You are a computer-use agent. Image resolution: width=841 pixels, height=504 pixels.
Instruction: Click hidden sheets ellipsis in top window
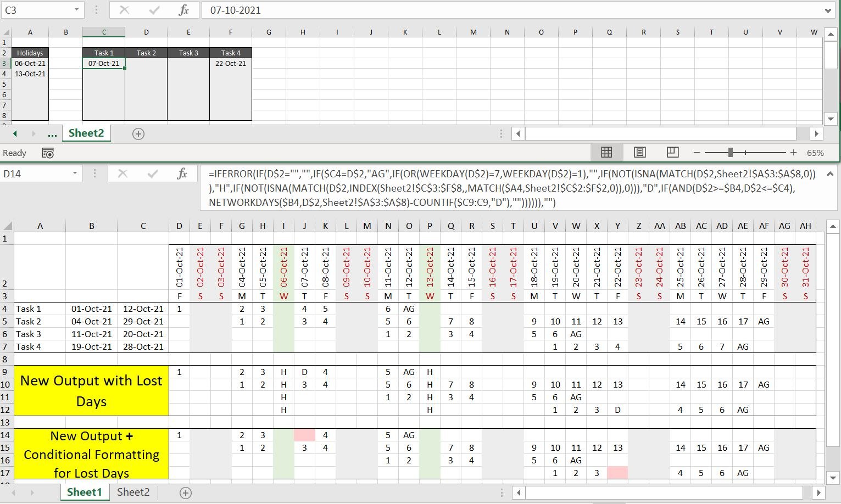pos(53,133)
